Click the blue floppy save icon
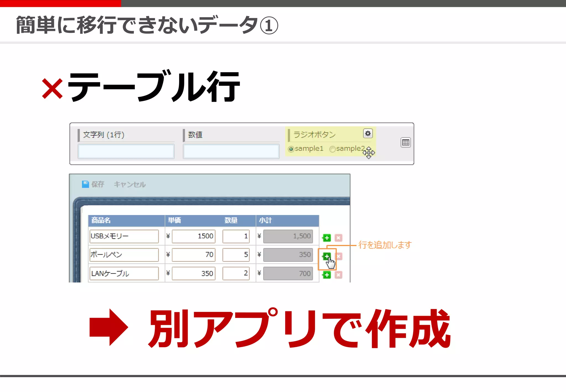The width and height of the screenshot is (566, 392). point(85,184)
